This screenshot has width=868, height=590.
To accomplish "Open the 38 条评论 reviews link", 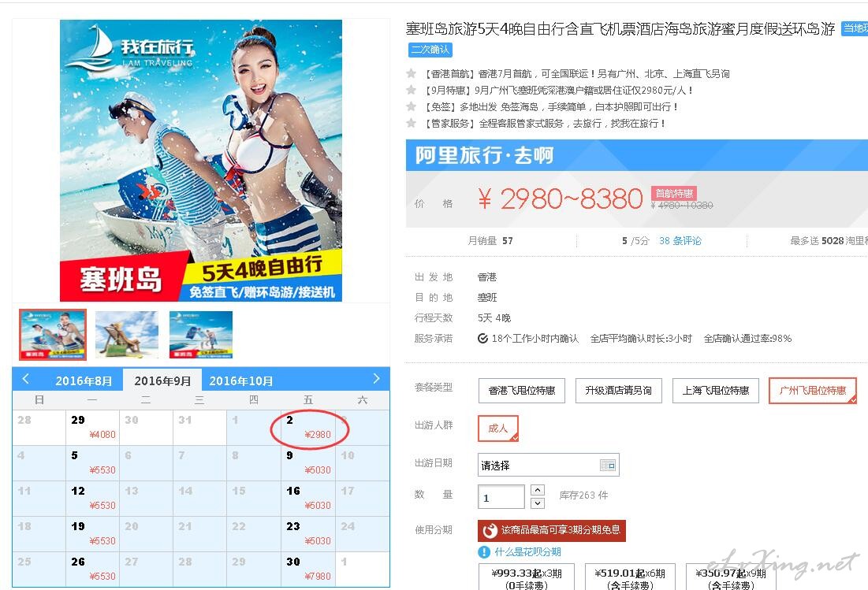I will click(x=680, y=240).
